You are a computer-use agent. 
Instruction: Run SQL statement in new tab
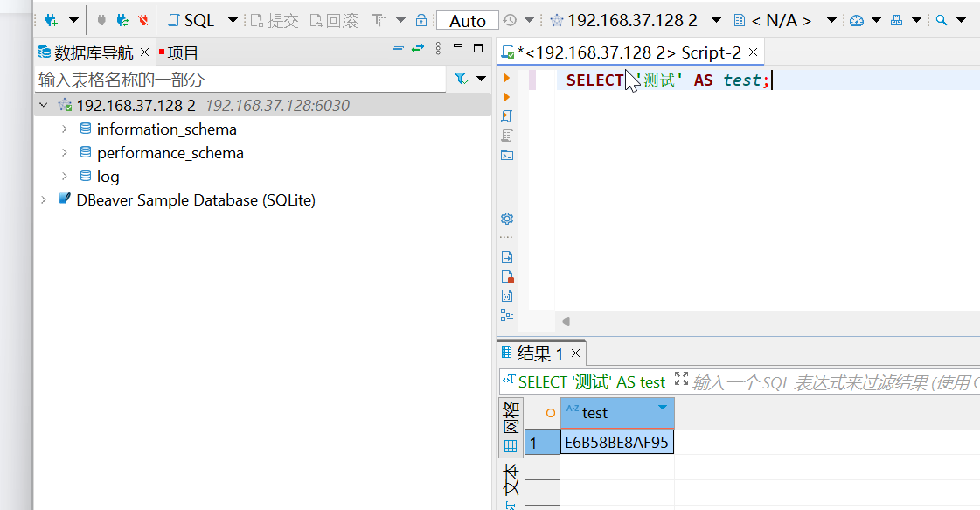(507, 97)
